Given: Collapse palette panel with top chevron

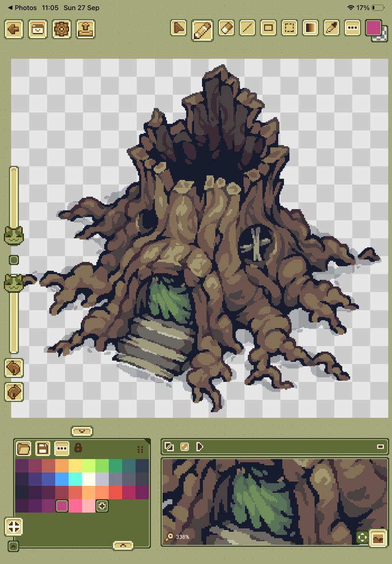Looking at the screenshot, I should [82, 431].
